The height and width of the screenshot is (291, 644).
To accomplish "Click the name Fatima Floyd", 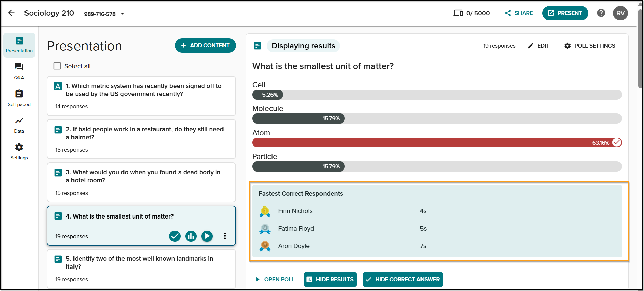I will [296, 229].
